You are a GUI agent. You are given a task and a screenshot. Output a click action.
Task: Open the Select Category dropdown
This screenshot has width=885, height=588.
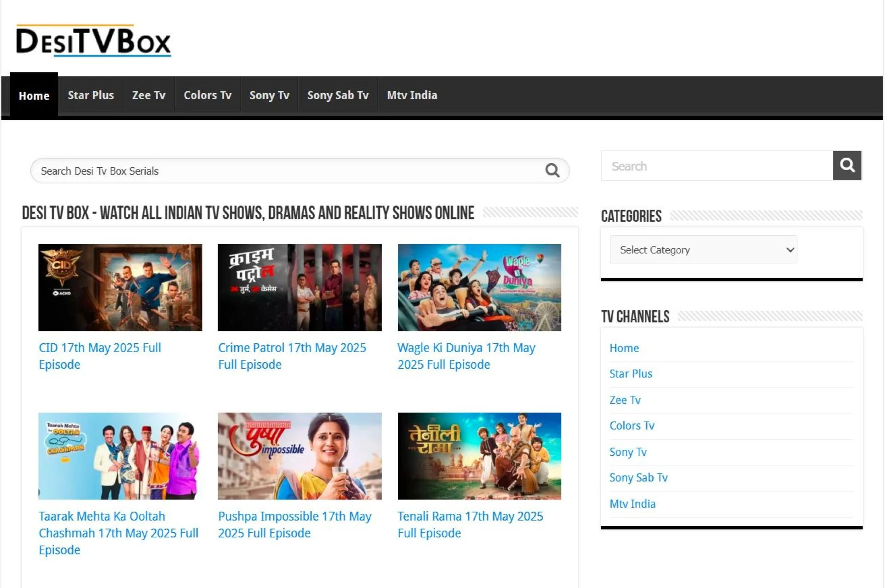(x=703, y=250)
